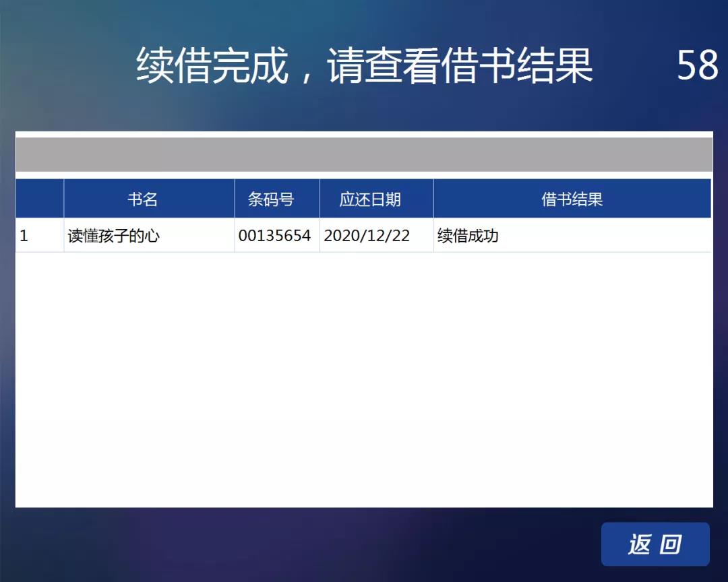Click the gray bar above the table header
Screen dimensions: 728x582
pos(364,155)
